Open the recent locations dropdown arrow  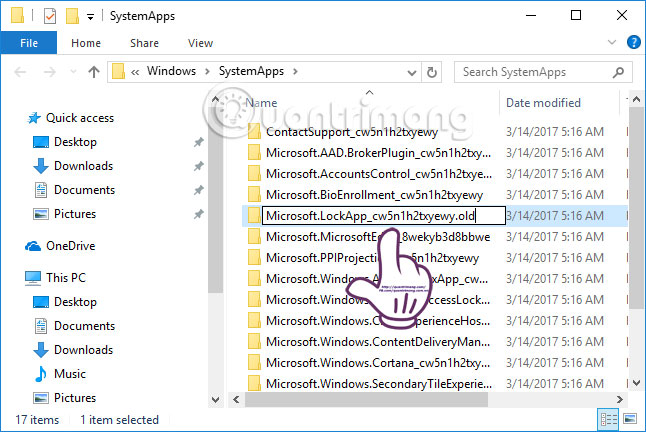point(73,72)
